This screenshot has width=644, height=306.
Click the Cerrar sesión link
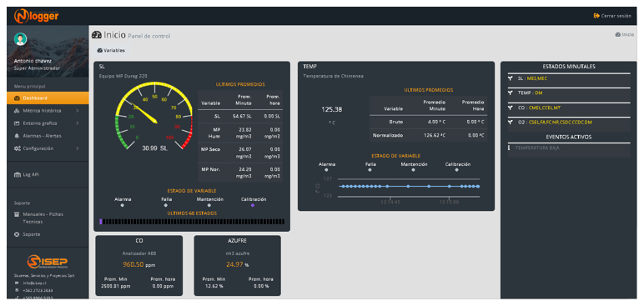[612, 16]
